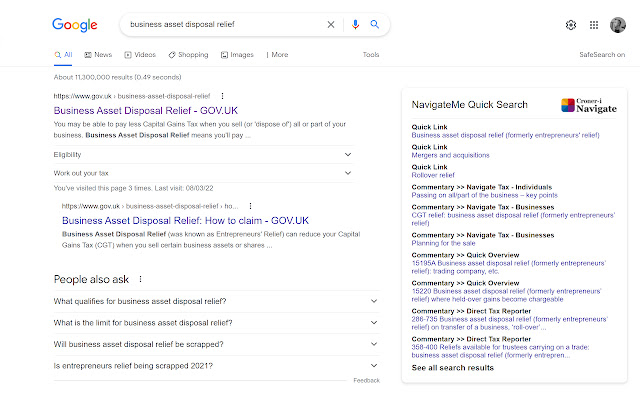Image resolution: width=640 pixels, height=400 pixels.
Task: Open Business Asset Disposal Relief: How to claim link
Action: pyautogui.click(x=185, y=221)
